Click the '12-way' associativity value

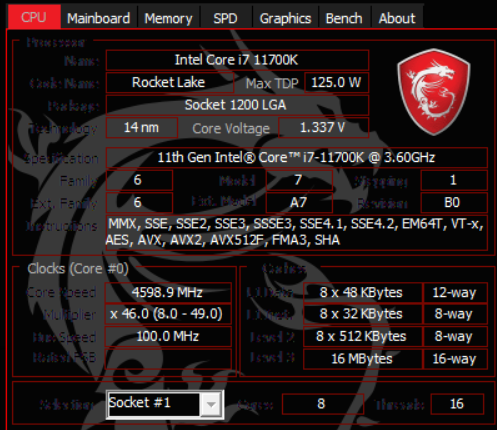[455, 293]
